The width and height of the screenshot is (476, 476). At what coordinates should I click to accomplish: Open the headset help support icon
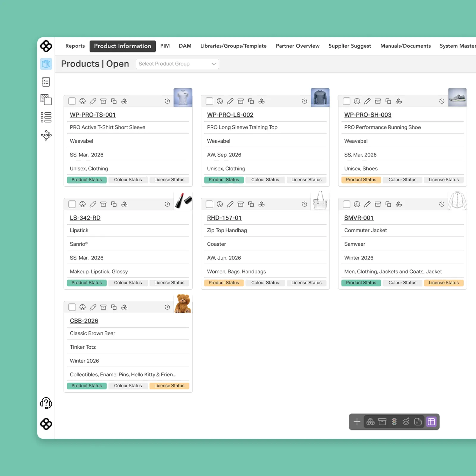pyautogui.click(x=46, y=403)
